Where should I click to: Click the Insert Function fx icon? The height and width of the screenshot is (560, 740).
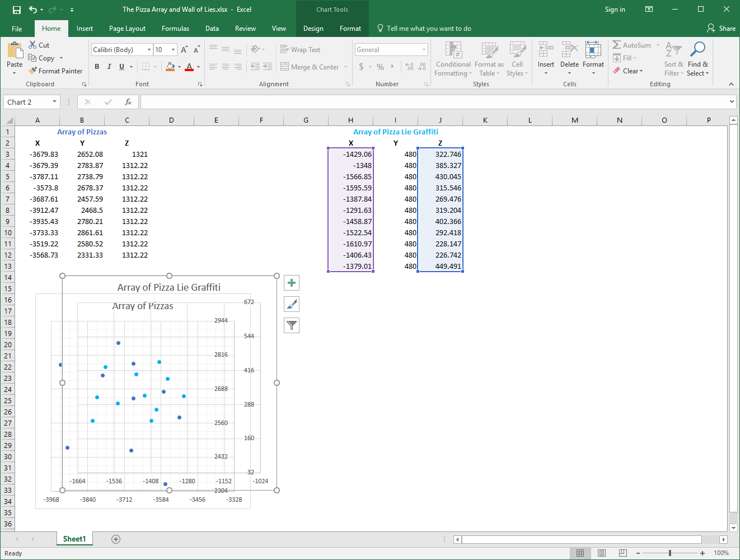(128, 102)
